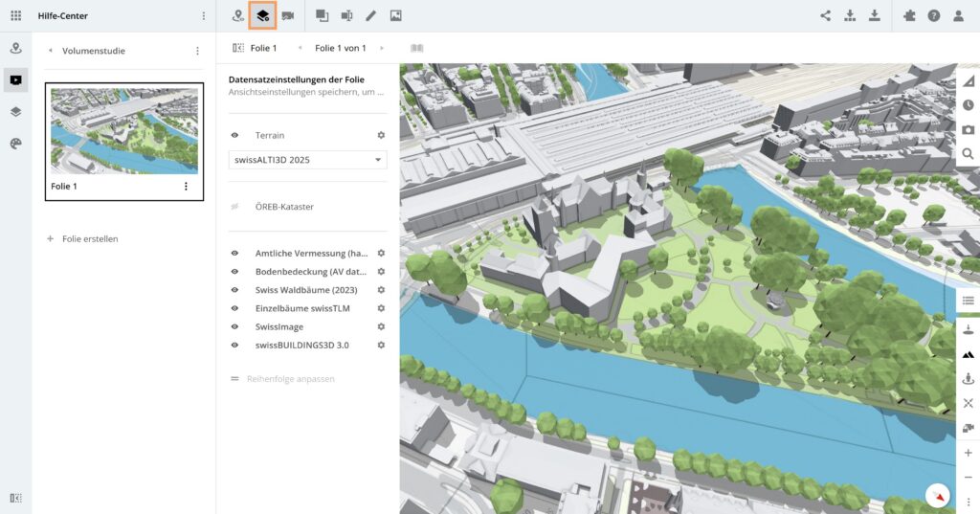
Task: Click the search magnifier on map
Action: tap(969, 153)
